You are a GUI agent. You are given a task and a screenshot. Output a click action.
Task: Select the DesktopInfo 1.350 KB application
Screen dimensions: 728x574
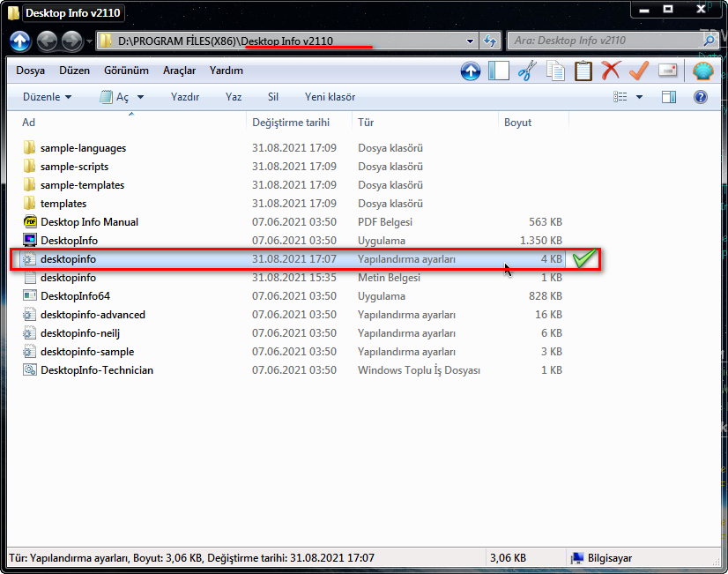click(x=293, y=241)
